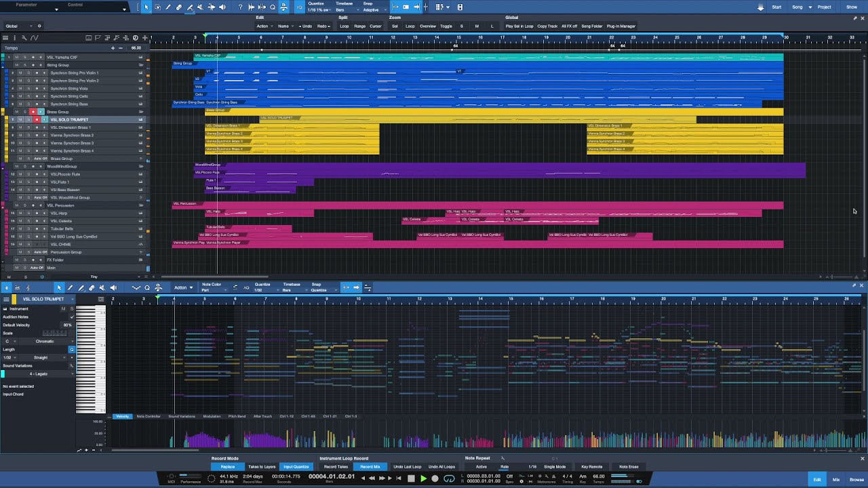Open the Note Color Part dropdown
The image size is (868, 488).
point(215,290)
